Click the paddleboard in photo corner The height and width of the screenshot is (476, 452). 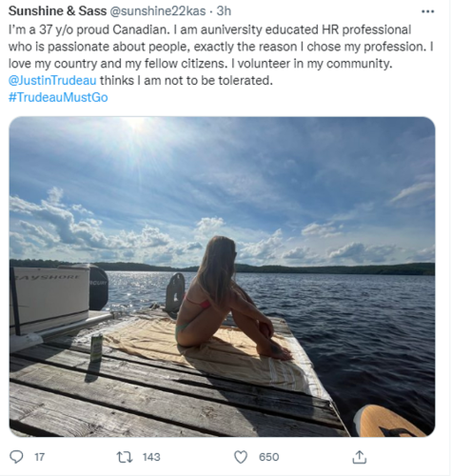click(388, 421)
